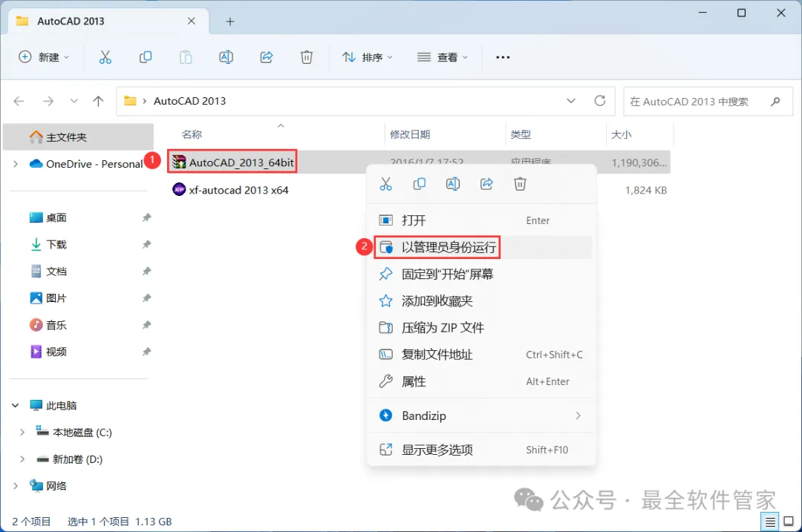Switch to details view icon in status bar
The width and height of the screenshot is (802, 532).
(x=770, y=522)
